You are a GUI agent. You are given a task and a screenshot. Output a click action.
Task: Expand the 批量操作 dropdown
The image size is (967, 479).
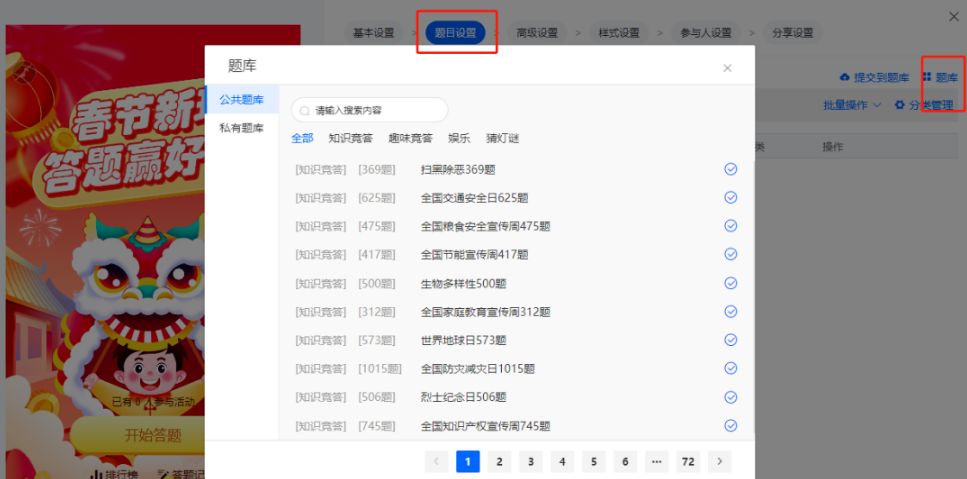tap(852, 105)
